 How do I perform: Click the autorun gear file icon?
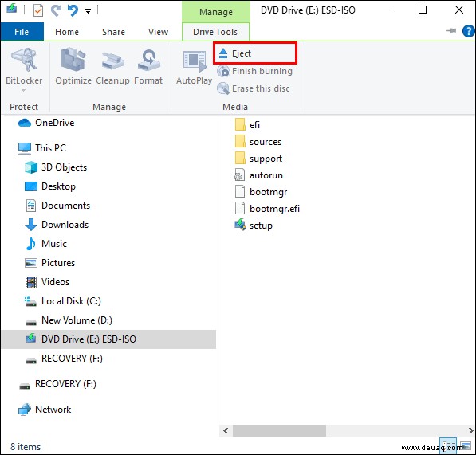[239, 175]
